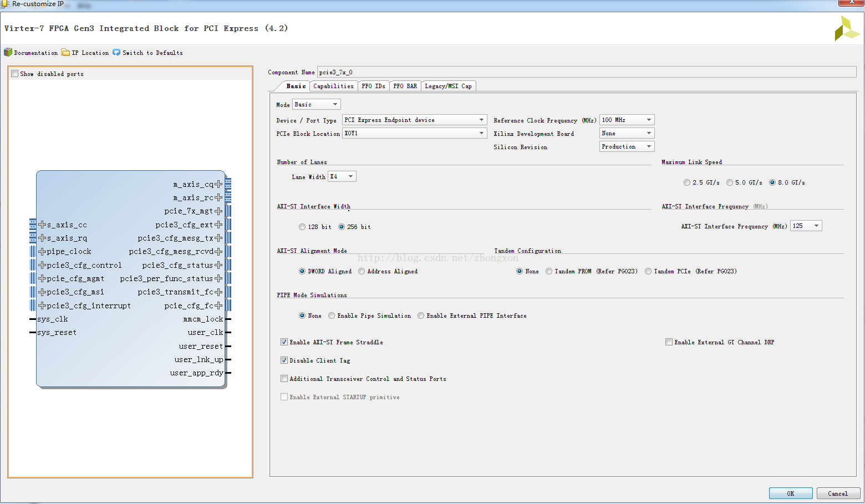The image size is (865, 504).
Task: Select Tandem PCIe configuration option
Action: click(648, 271)
